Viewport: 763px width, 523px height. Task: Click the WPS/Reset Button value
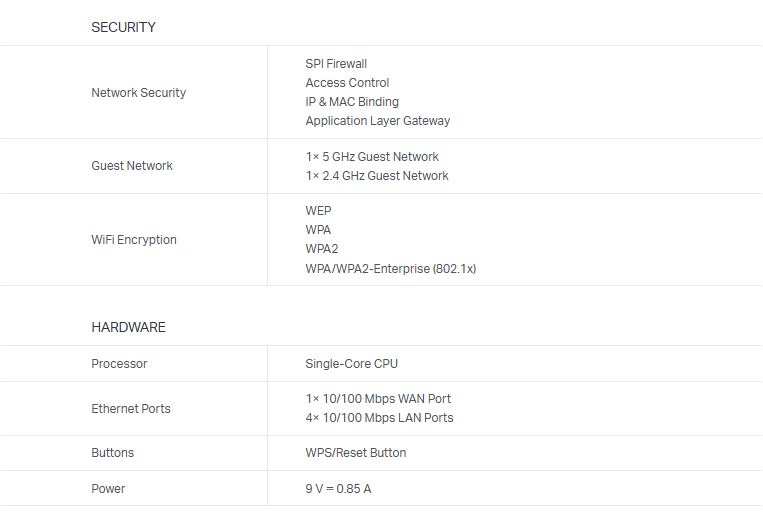355,453
